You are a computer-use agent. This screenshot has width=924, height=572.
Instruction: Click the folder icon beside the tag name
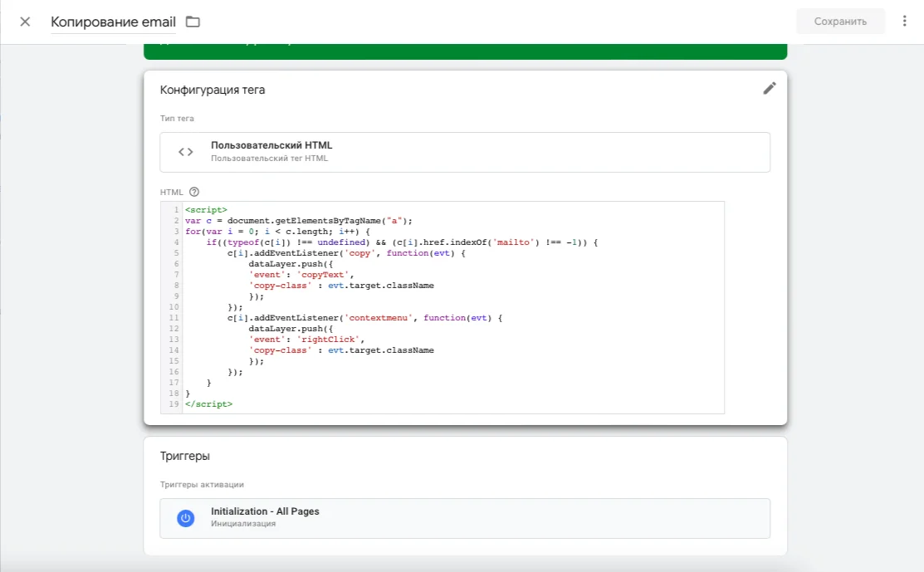point(193,22)
